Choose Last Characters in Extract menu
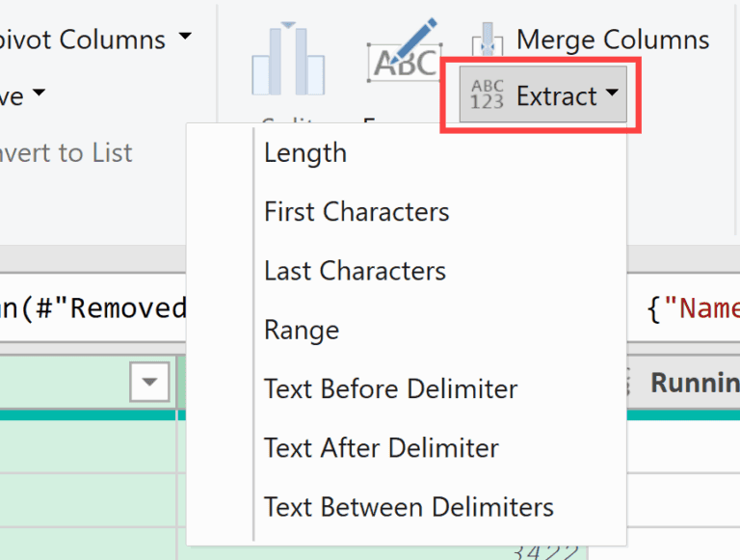 click(355, 271)
